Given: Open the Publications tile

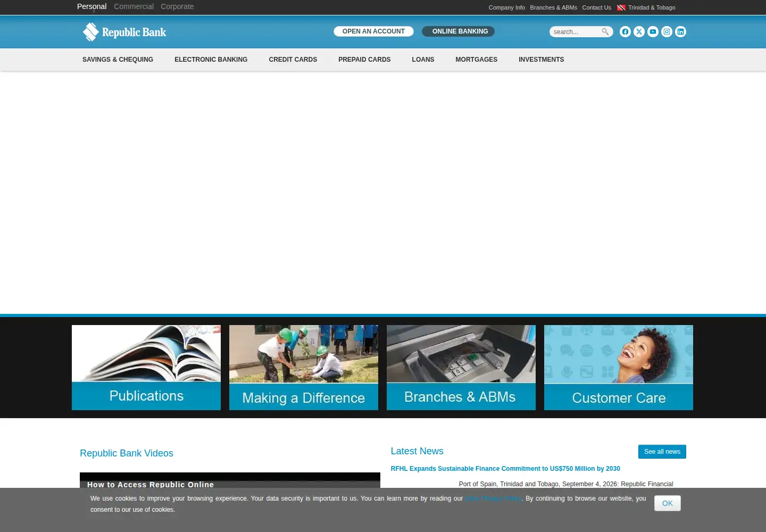Looking at the screenshot, I should 146,368.
